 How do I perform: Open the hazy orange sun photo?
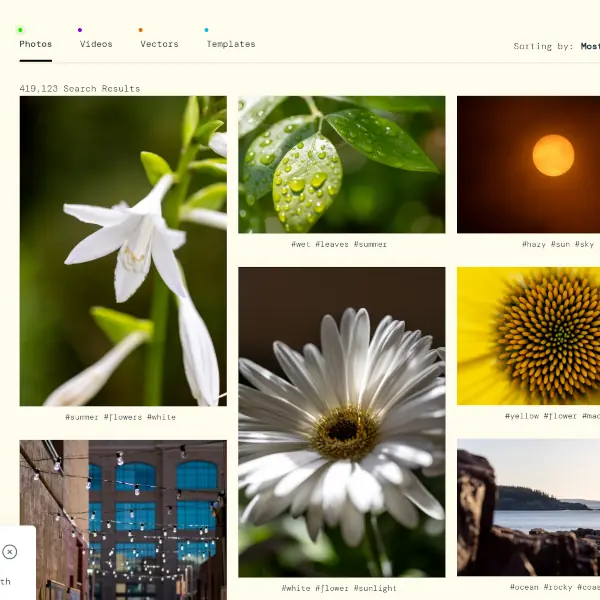(528, 164)
